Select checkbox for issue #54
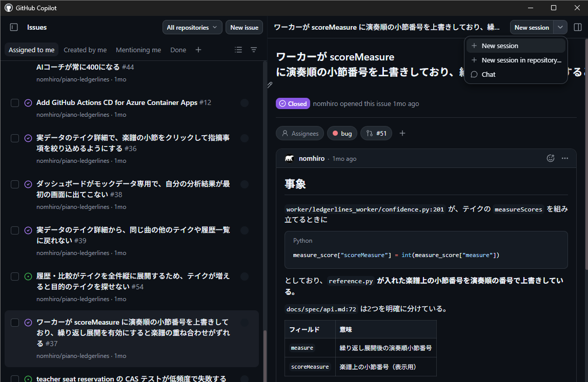 pyautogui.click(x=15, y=277)
